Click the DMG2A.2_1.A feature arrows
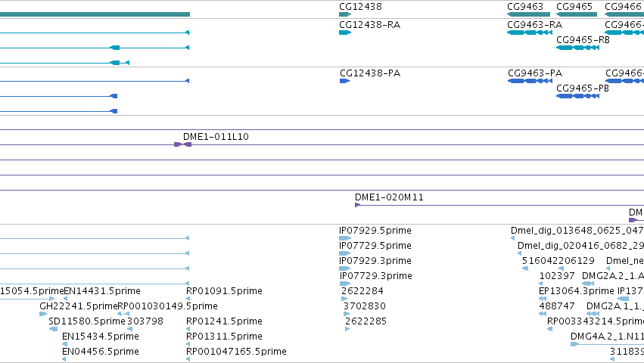The height and width of the screenshot is (363, 644). tap(588, 284)
